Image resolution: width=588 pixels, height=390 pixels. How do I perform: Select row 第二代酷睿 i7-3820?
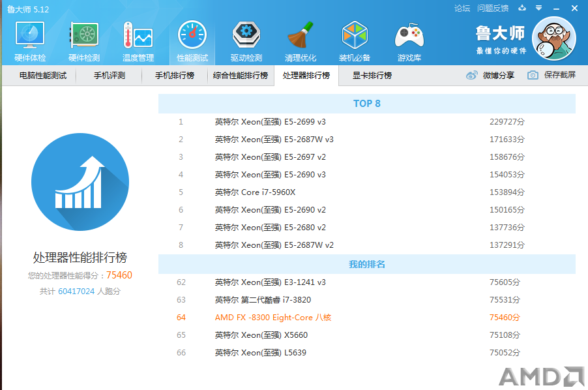pyautogui.click(x=367, y=300)
